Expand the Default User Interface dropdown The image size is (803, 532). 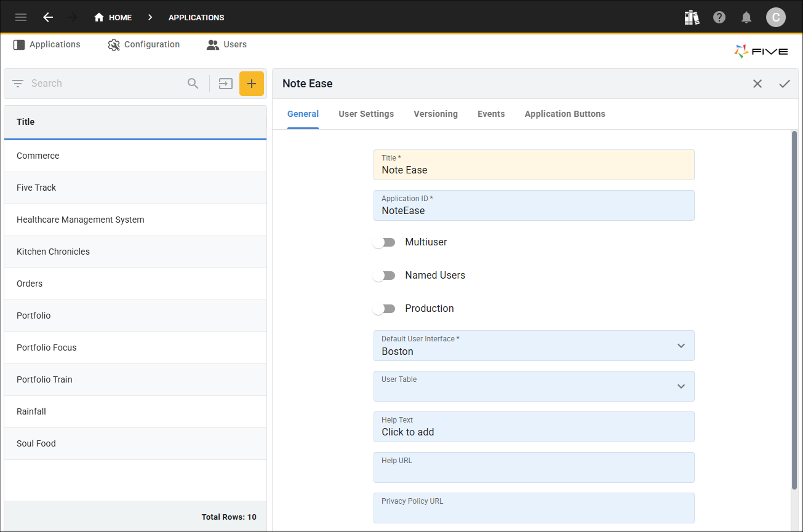click(x=681, y=346)
